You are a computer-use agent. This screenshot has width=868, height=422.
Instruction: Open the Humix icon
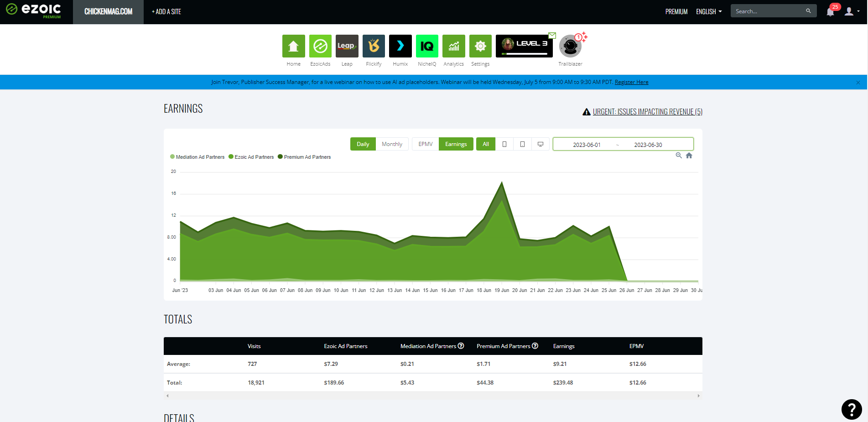[x=400, y=46]
